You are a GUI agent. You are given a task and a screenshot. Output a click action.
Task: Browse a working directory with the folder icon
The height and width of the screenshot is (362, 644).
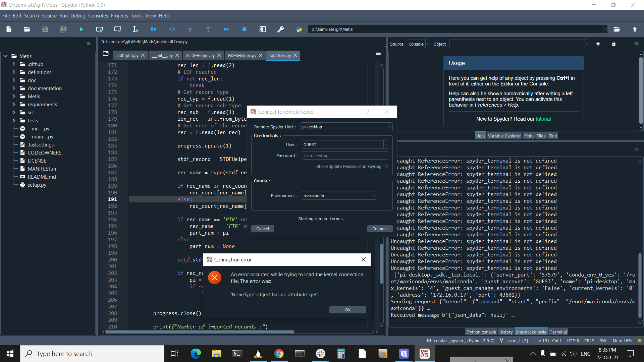coord(617,29)
